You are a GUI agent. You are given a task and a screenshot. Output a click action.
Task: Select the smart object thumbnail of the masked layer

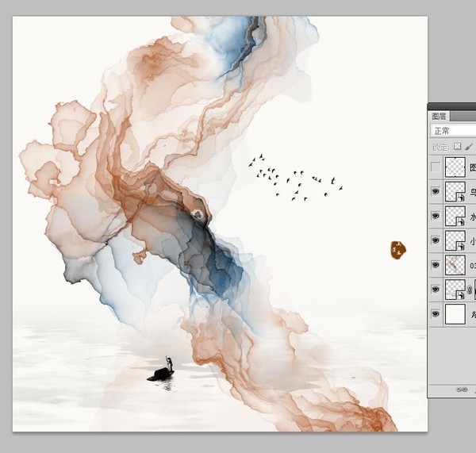[455, 290]
